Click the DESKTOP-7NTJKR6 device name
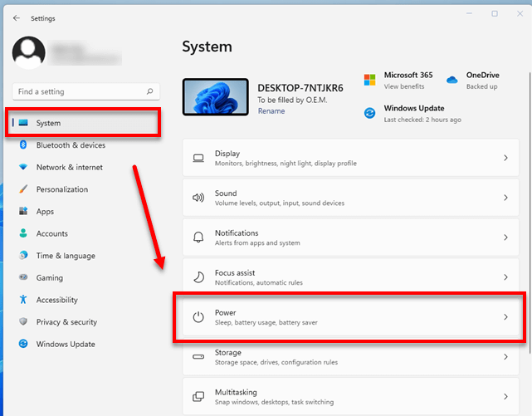The height and width of the screenshot is (416, 532). pyautogui.click(x=300, y=88)
